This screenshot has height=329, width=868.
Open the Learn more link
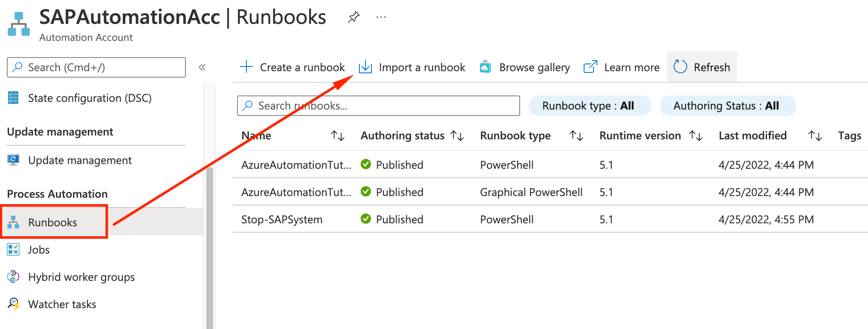tap(632, 67)
